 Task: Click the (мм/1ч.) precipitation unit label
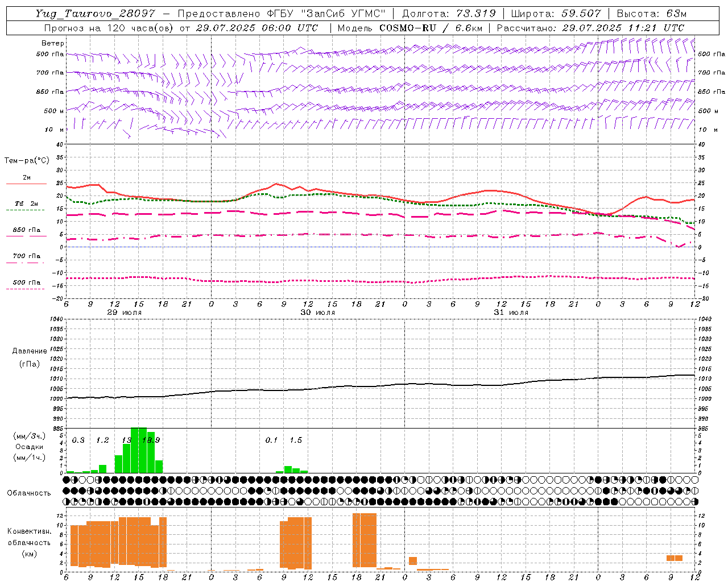point(30,458)
